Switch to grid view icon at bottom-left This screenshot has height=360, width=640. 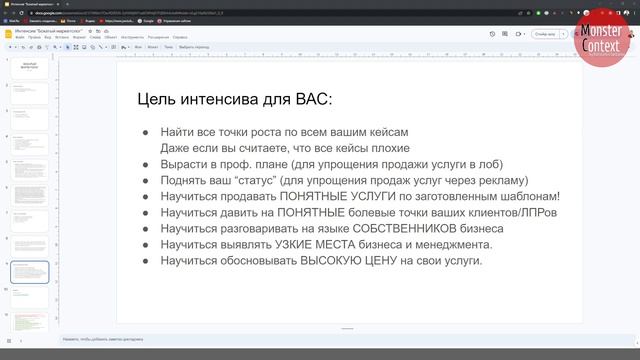9,340
